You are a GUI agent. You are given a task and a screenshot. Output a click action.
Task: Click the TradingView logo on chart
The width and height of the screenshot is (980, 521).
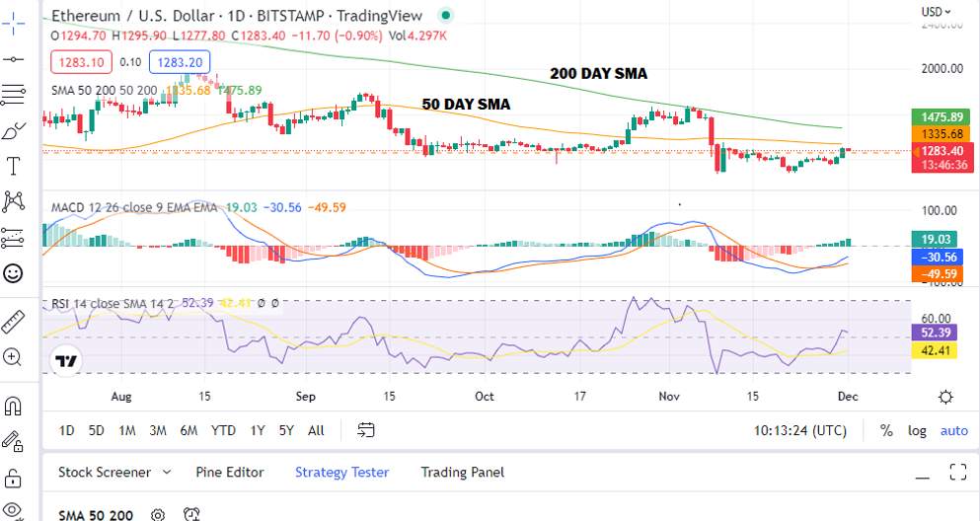tap(65, 361)
